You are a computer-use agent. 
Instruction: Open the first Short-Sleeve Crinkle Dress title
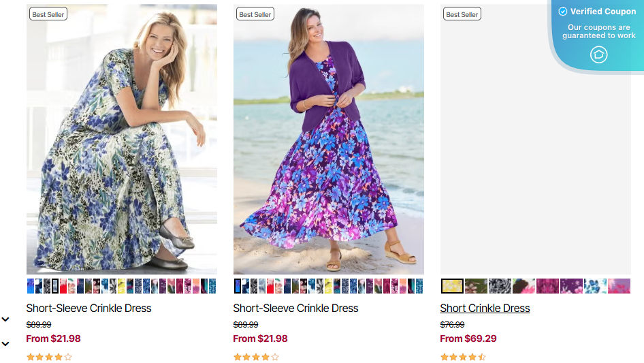click(x=88, y=309)
